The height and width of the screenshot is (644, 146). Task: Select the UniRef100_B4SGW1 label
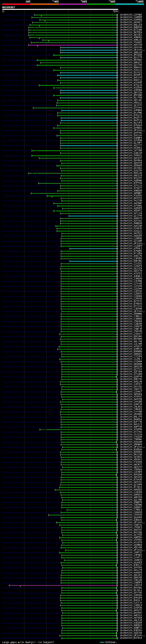point(131,588)
